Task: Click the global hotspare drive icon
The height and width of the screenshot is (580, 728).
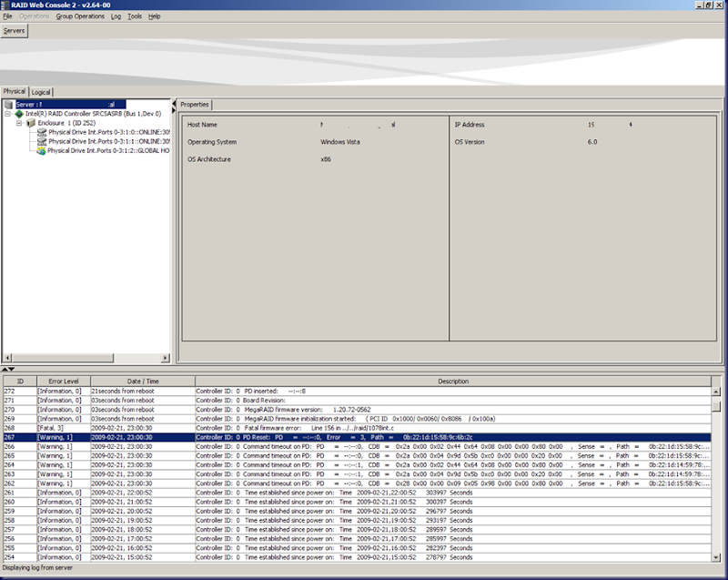Action: point(42,150)
